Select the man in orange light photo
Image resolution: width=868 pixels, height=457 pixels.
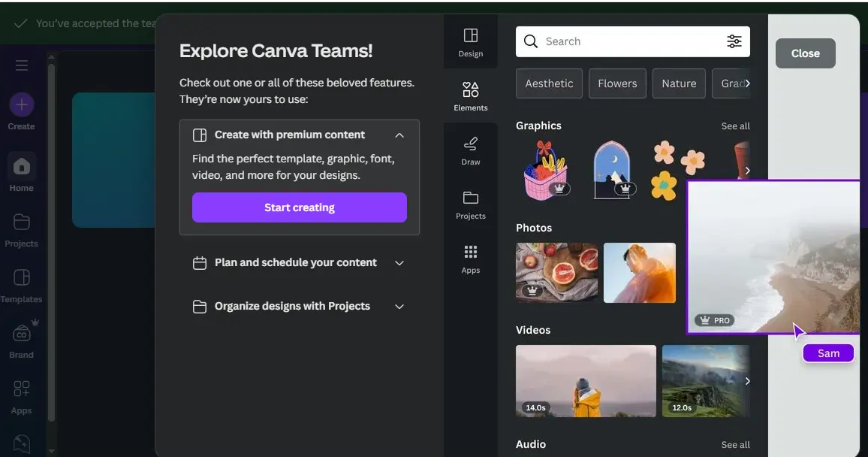[640, 273]
